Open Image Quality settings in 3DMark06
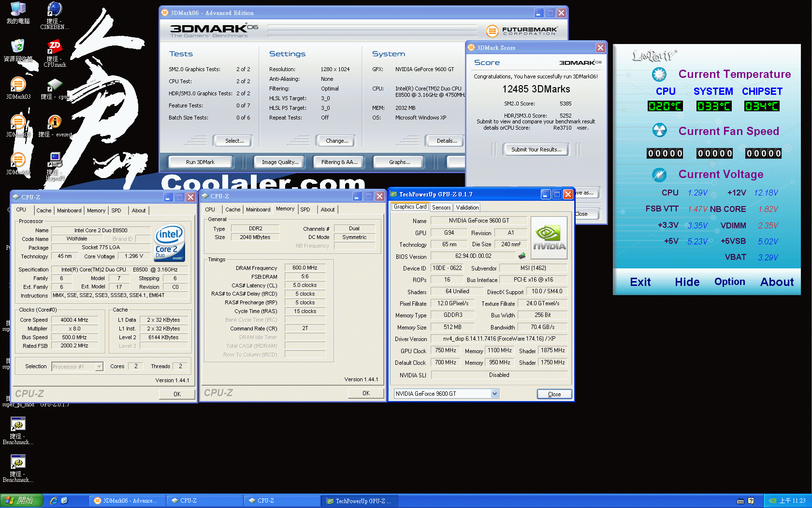 click(280, 162)
